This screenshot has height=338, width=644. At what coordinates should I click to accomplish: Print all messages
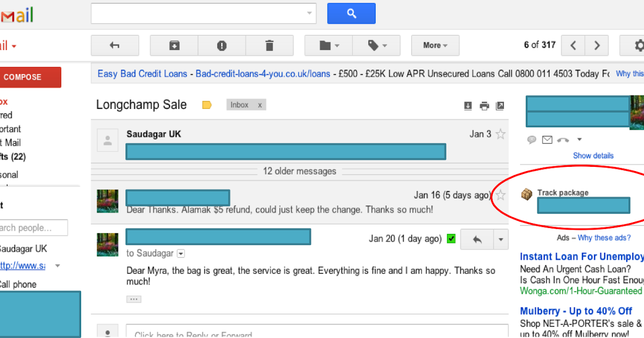pyautogui.click(x=484, y=106)
